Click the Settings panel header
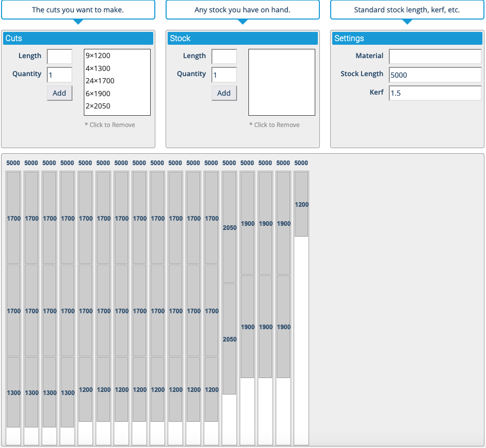486x448 pixels. pyautogui.click(x=407, y=39)
